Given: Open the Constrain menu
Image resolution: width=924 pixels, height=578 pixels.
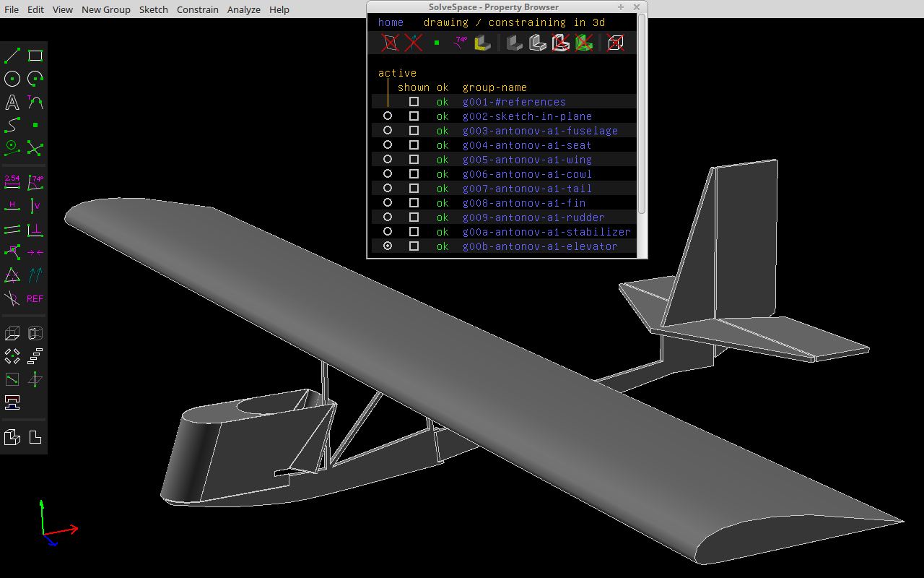Looking at the screenshot, I should (197, 9).
